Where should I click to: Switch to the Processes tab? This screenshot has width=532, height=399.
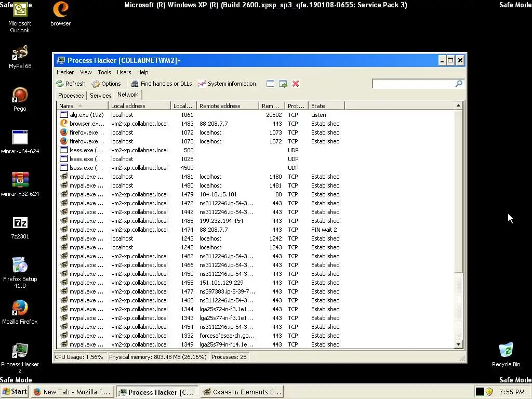71,96
